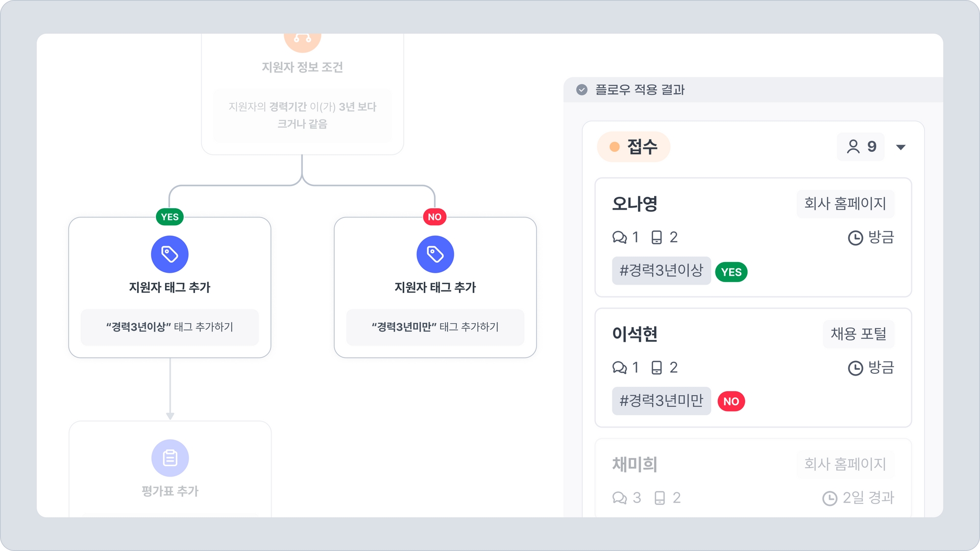Click the blue tag icon in YES branch

coord(170,254)
